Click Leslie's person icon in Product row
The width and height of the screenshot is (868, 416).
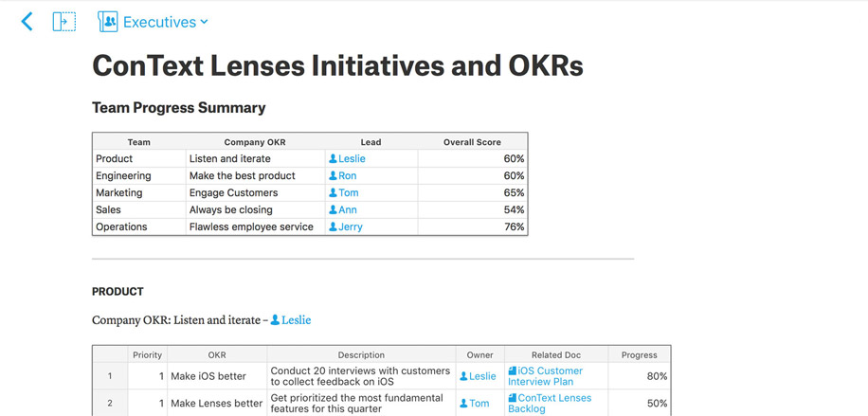333,159
